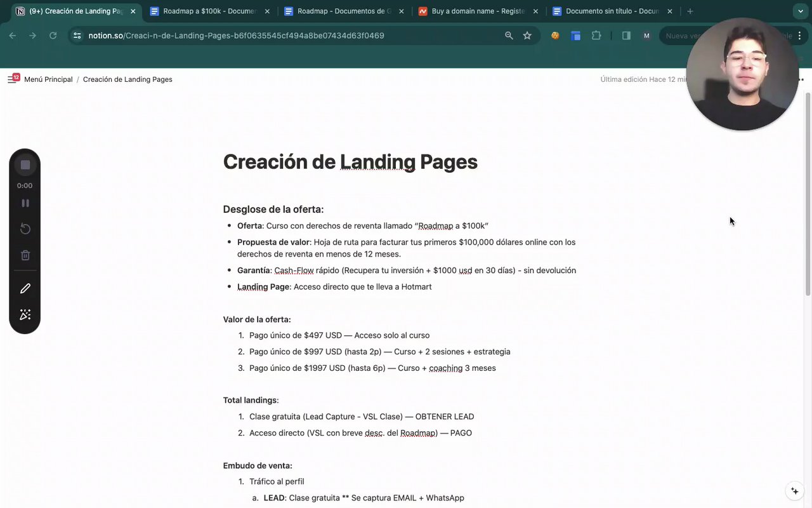Switch to the Documento sin título tab
Screen dimensions: 812x508
click(612, 11)
